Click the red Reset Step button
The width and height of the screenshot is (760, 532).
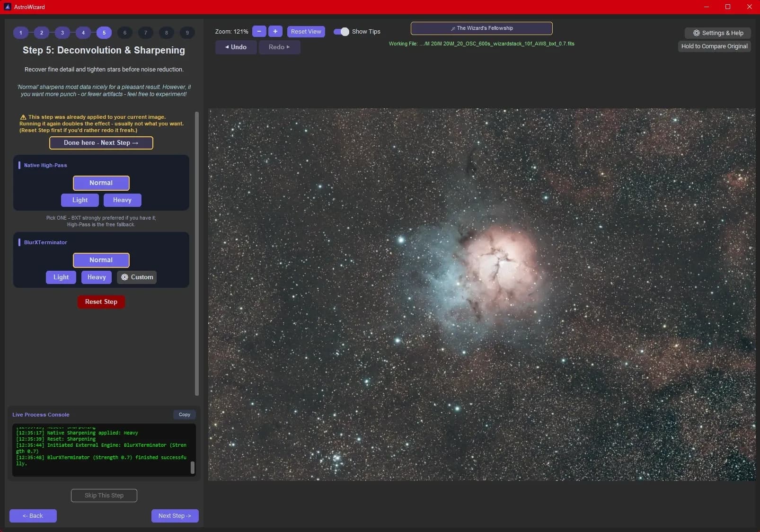tap(101, 301)
